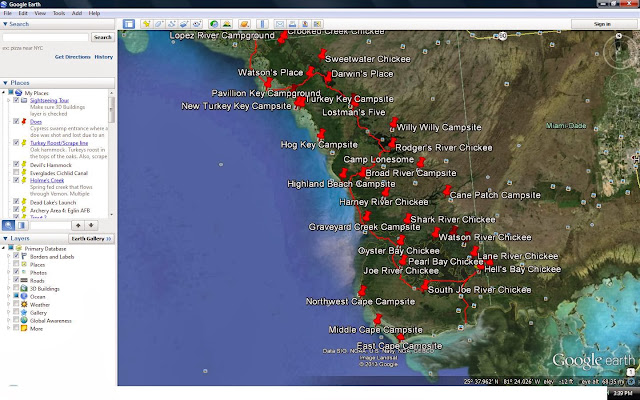Open the planet switcher (Saturn icon)
Screen dimensions: 640x400
pyautogui.click(x=244, y=24)
